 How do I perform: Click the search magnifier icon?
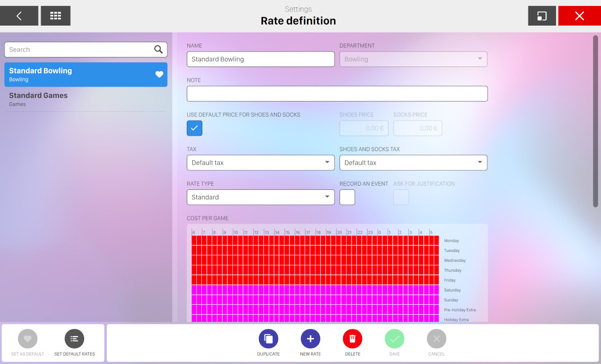[158, 50]
